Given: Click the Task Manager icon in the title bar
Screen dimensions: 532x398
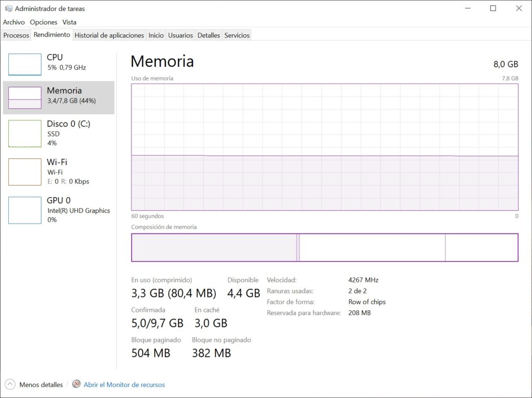Looking at the screenshot, I should [x=8, y=8].
